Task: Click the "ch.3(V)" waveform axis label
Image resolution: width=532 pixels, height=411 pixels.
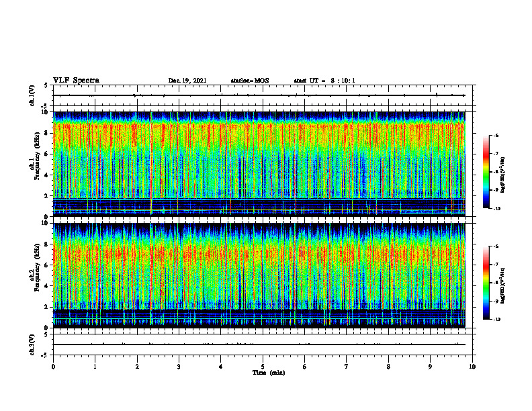Action: pos(32,345)
